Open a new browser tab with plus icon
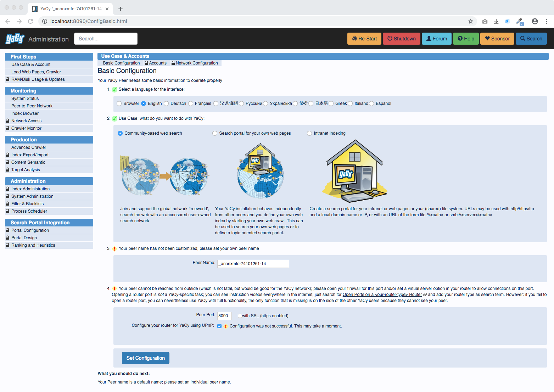 coord(121,9)
